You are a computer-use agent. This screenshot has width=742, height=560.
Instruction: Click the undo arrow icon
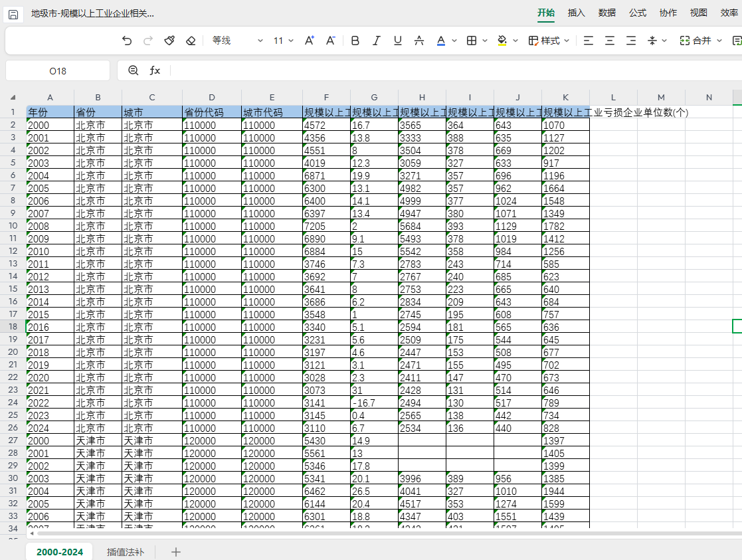[x=127, y=41]
